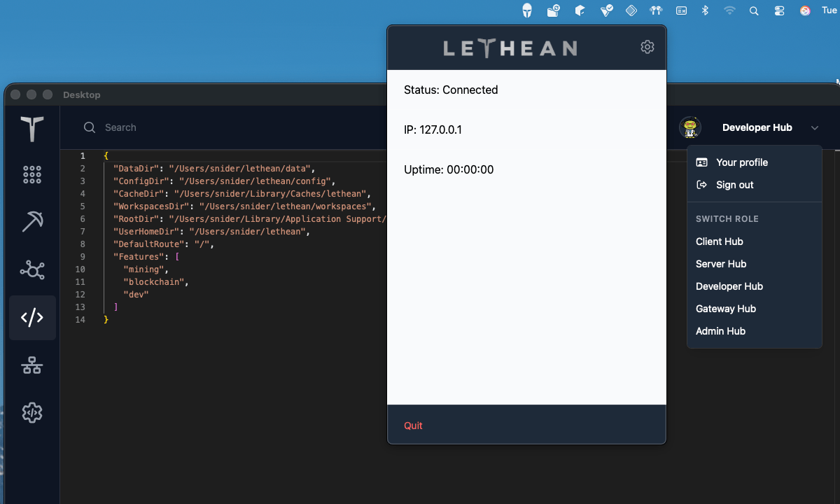This screenshot has height=504, width=840.
Task: Open Your profile menu entry
Action: pyautogui.click(x=742, y=162)
